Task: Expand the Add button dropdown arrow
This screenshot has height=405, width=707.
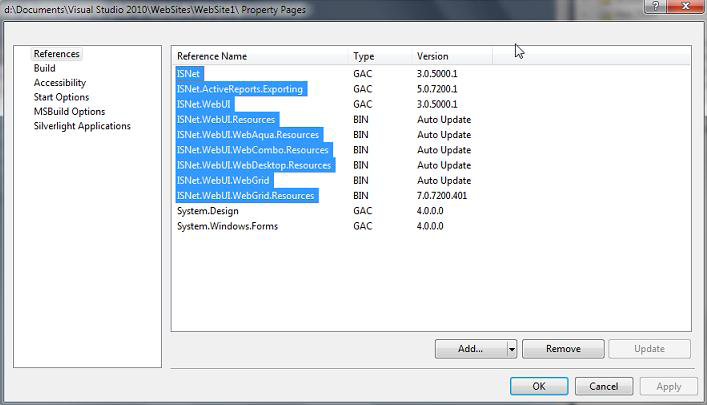Action: [x=512, y=349]
